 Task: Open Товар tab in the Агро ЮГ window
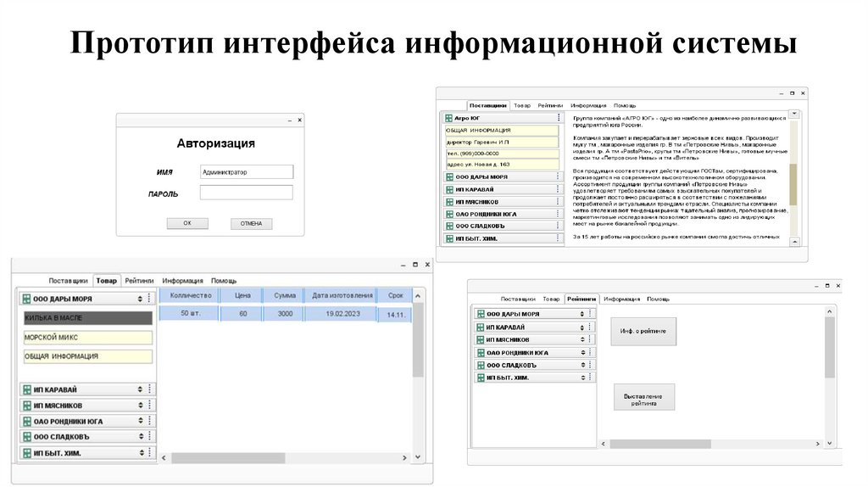522,105
